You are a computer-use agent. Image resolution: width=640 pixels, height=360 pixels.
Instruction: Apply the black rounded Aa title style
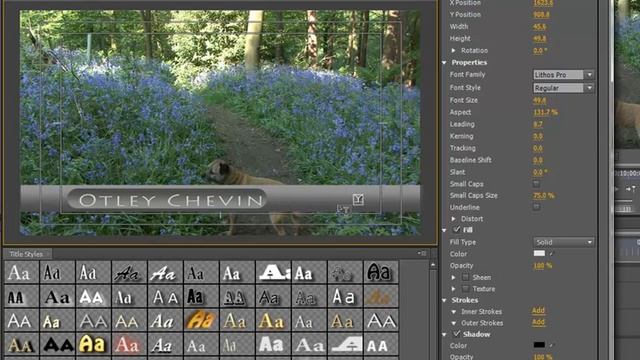(381, 272)
